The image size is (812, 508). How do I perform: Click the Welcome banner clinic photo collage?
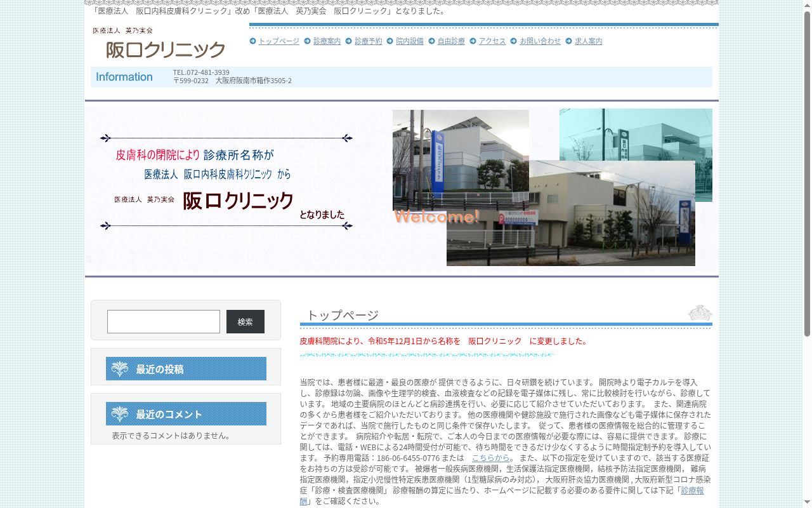click(x=552, y=187)
